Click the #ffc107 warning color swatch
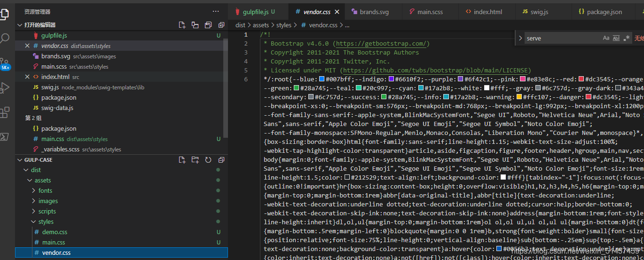Image resolution: width=644 pixels, height=260 pixels. tap(519, 97)
